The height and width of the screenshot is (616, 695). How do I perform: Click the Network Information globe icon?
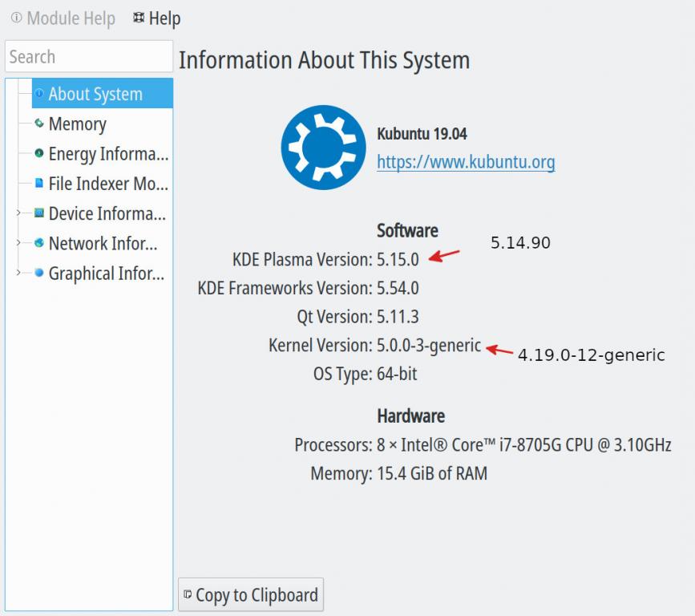[39, 243]
